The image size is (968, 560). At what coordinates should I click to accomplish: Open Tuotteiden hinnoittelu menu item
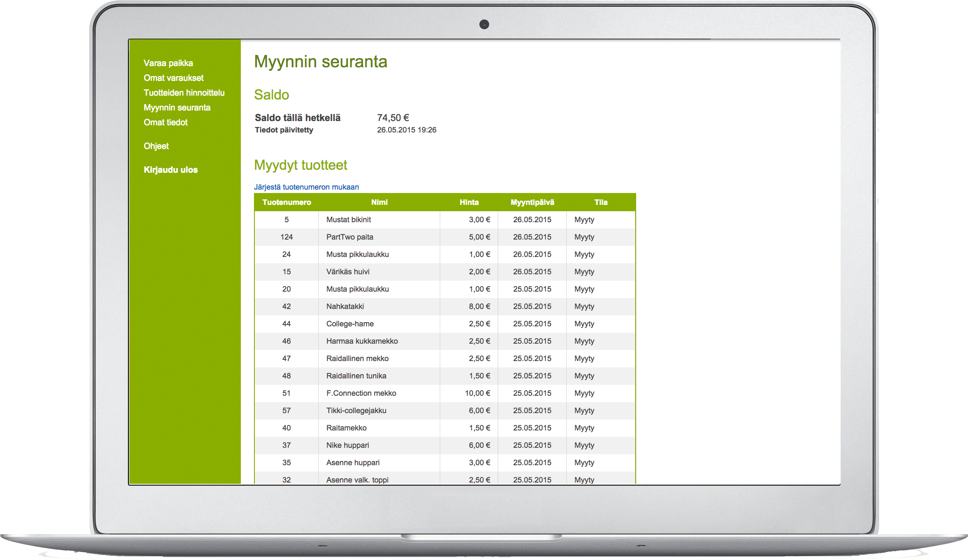click(x=184, y=93)
